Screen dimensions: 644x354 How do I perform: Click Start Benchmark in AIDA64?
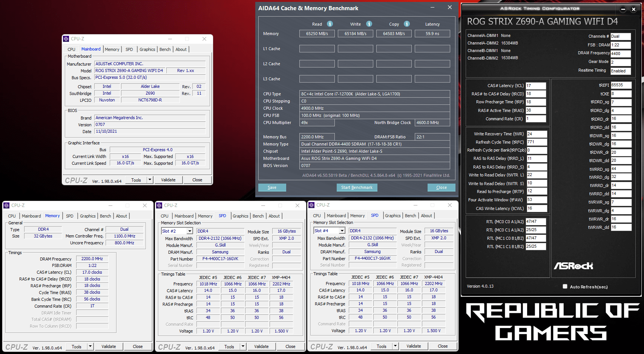357,187
